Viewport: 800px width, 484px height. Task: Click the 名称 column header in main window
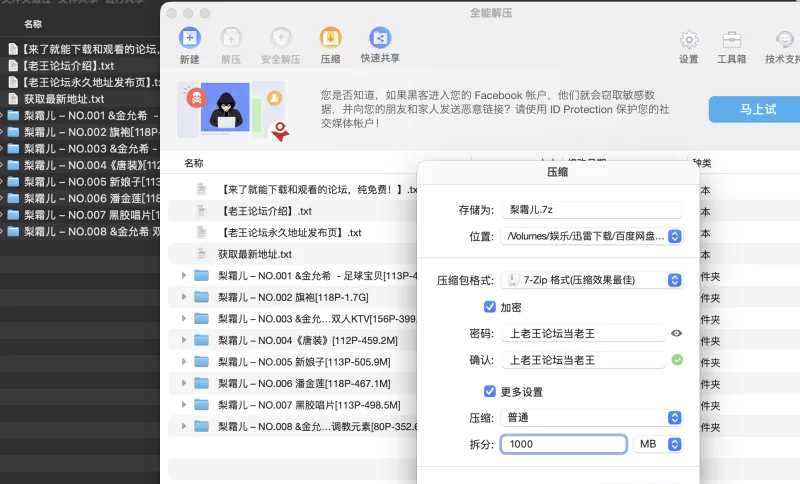tap(194, 163)
